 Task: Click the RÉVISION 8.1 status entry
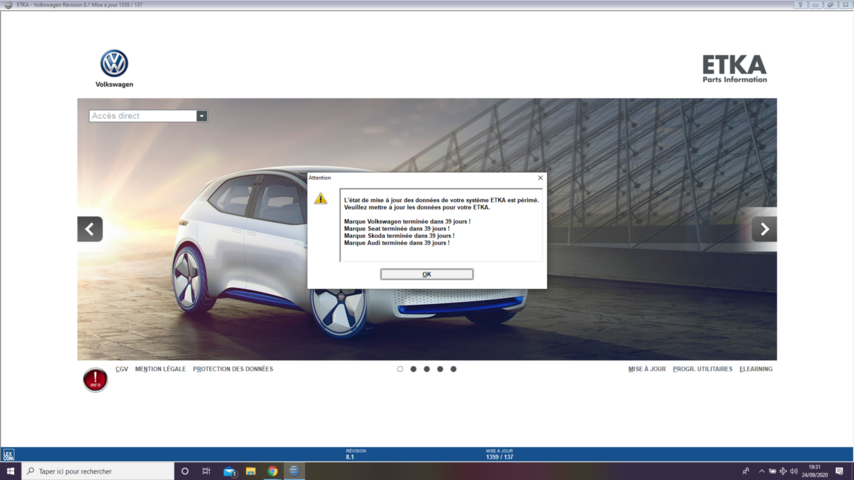click(x=356, y=454)
